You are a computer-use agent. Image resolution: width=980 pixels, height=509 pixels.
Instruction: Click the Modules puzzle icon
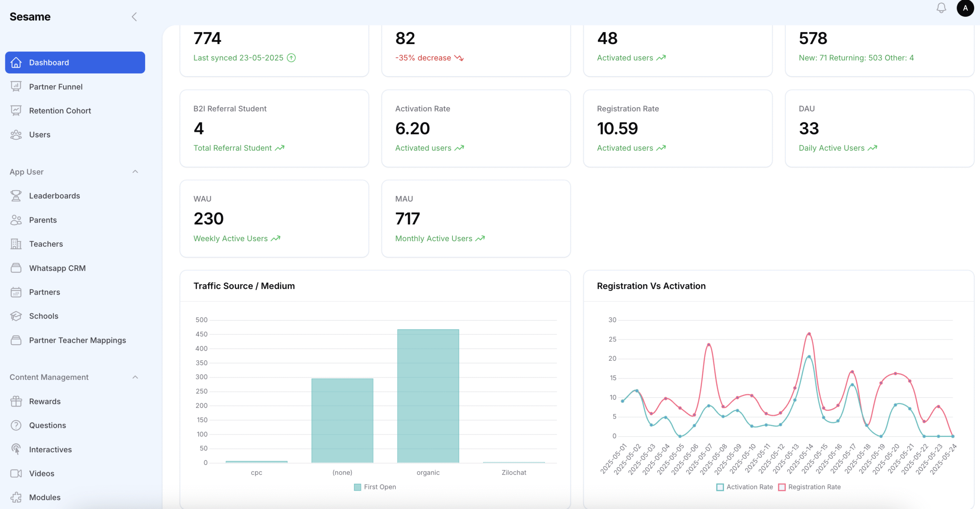pyautogui.click(x=16, y=498)
